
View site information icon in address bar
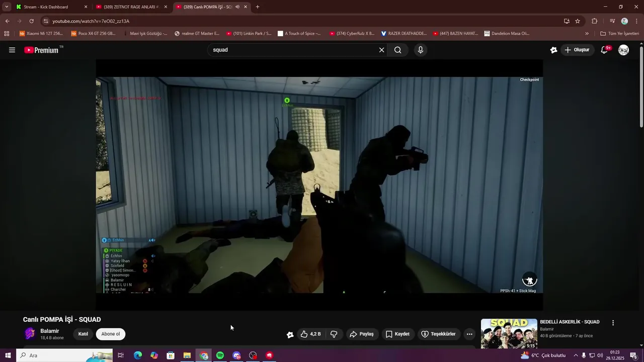[x=46, y=21]
